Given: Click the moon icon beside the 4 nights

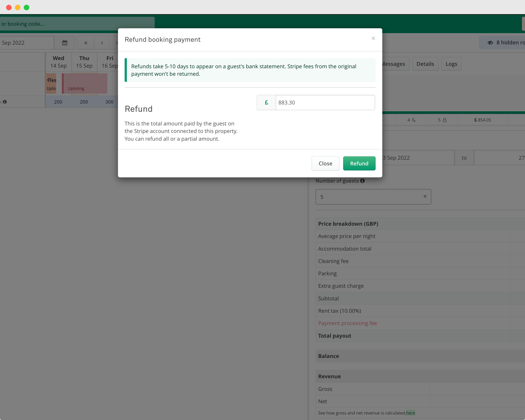Looking at the screenshot, I should [x=414, y=120].
